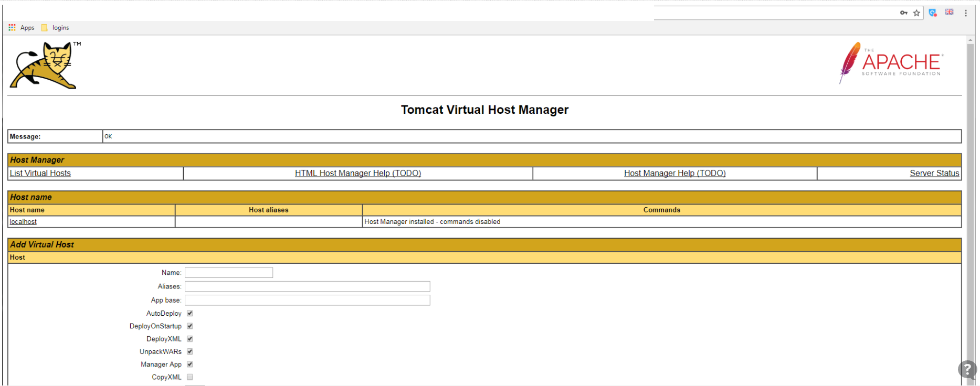Click the question mark help bubble
Viewport: 980px width, 386px height.
coord(967,370)
